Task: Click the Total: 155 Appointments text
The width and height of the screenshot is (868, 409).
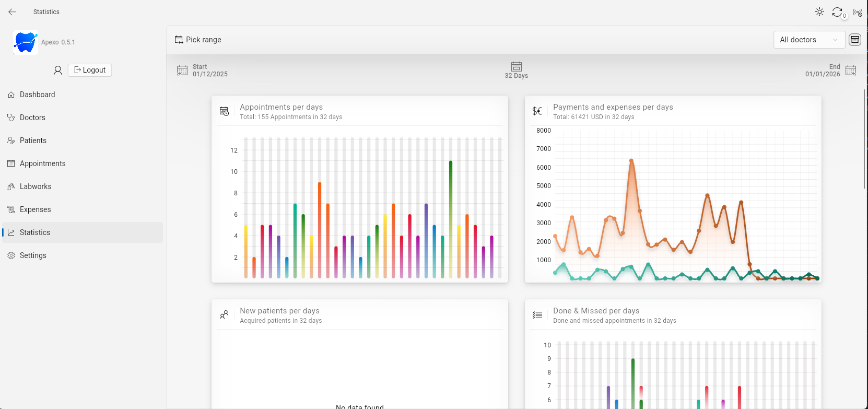Action: pyautogui.click(x=291, y=117)
